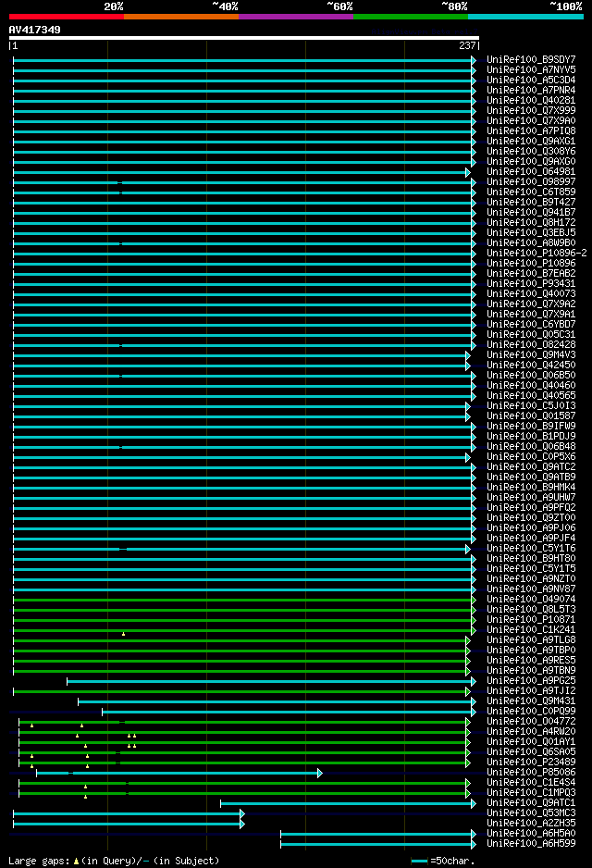Select hit UniRef100_Q40073
This screenshot has height=868, width=592.
531,294
